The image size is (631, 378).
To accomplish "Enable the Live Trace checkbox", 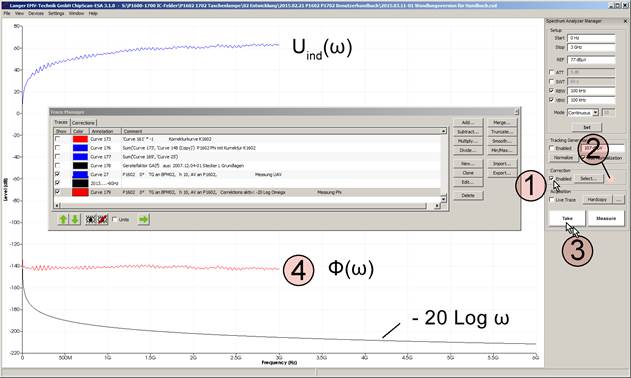I will 551,200.
